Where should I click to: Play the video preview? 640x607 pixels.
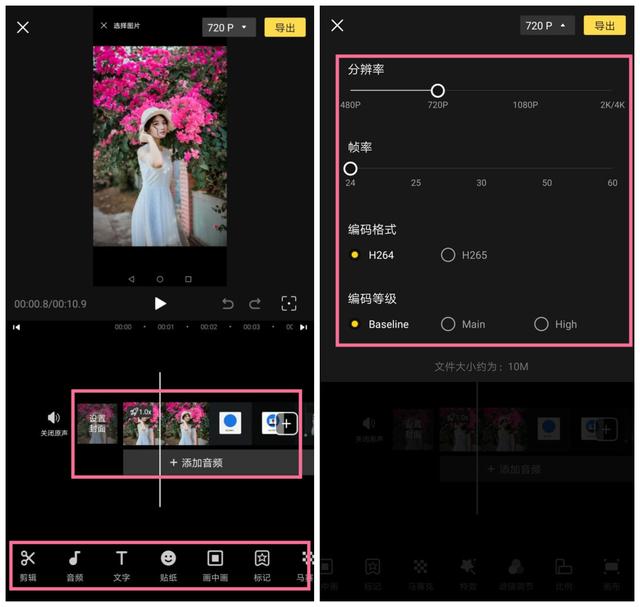[x=160, y=303]
